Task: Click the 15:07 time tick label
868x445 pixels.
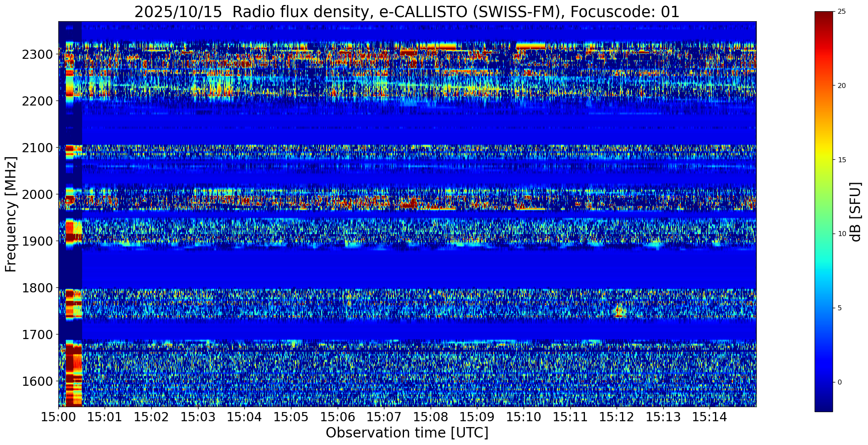Action: click(x=384, y=417)
